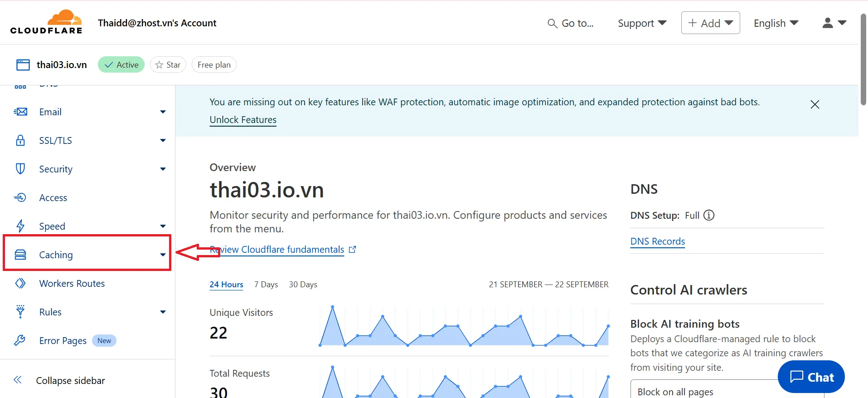Click the DNS Setup info icon

[x=709, y=215]
